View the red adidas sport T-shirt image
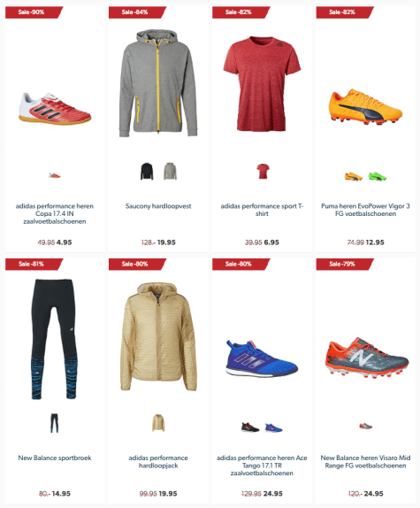 click(262, 83)
